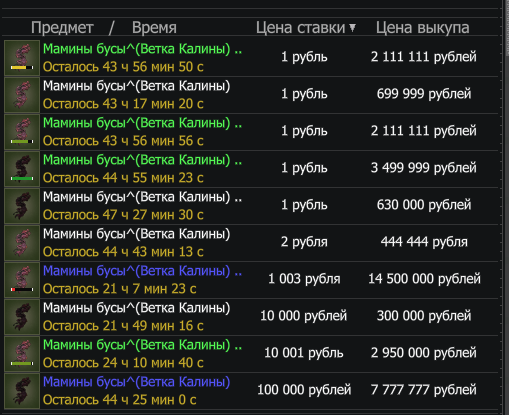Sort list by Цена выкупа header

click(422, 28)
